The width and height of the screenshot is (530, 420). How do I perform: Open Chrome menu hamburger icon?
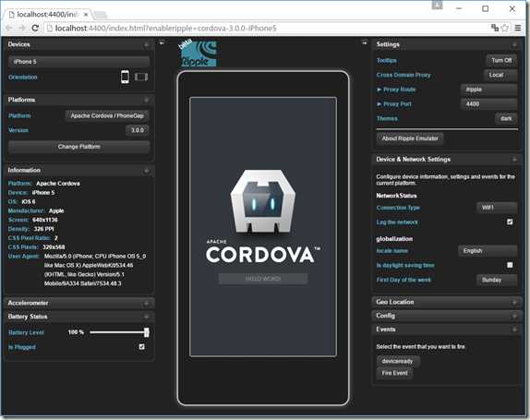tap(517, 28)
